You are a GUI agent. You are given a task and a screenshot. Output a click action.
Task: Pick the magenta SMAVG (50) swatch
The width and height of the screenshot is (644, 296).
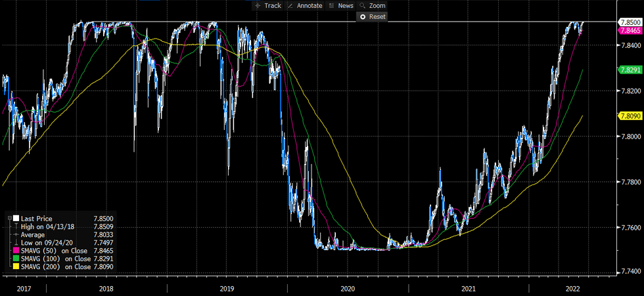click(16, 251)
